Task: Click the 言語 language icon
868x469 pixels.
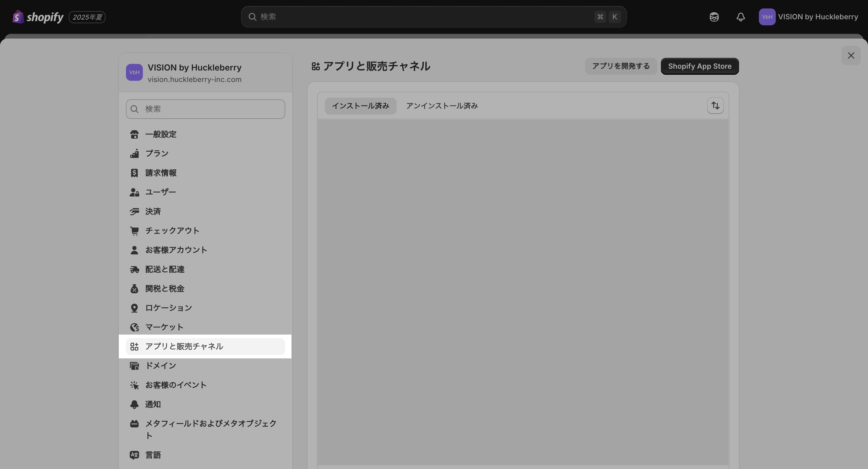Action: pos(134,455)
